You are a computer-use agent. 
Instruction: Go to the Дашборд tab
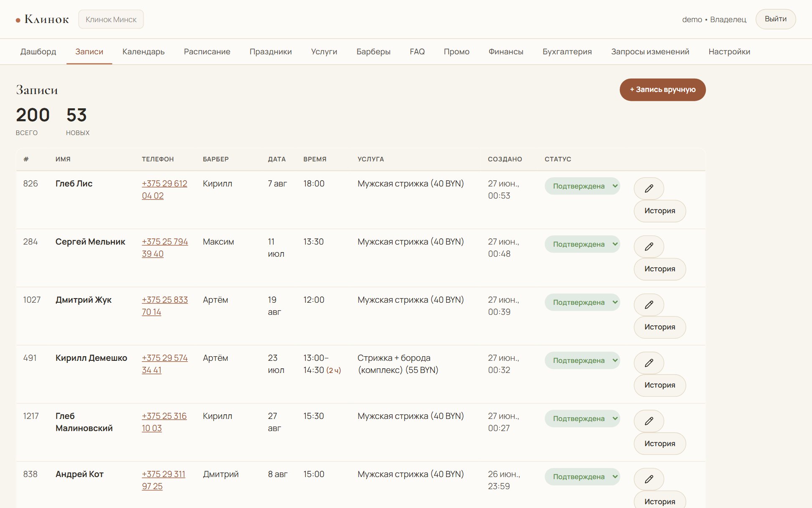38,51
